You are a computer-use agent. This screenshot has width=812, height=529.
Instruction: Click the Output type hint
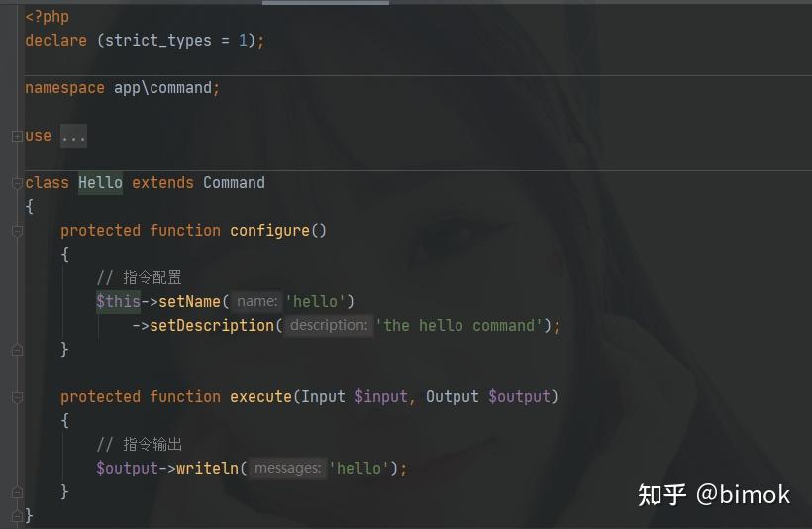pyautogui.click(x=453, y=397)
